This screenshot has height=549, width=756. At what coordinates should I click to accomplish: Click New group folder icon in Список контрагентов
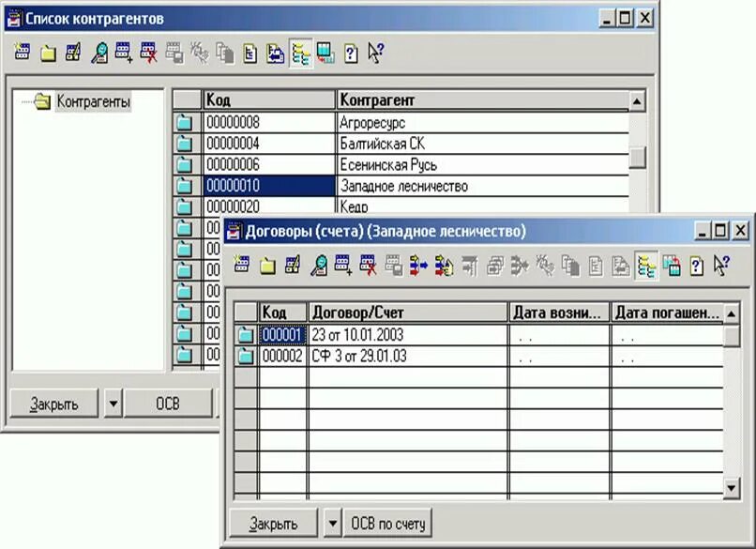48,53
